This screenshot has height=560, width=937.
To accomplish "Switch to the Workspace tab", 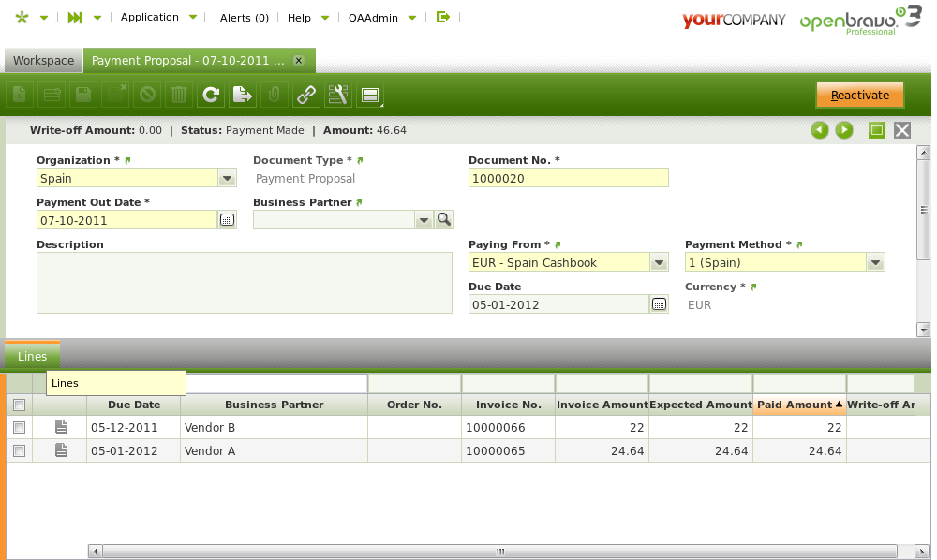I will click(x=43, y=61).
